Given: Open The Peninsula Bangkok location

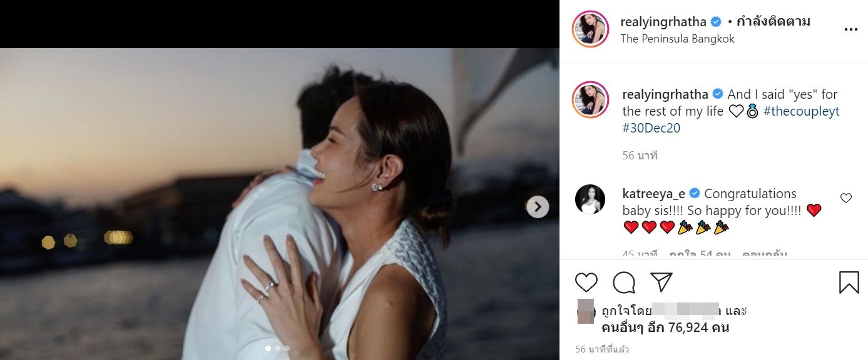Looking at the screenshot, I should [677, 39].
